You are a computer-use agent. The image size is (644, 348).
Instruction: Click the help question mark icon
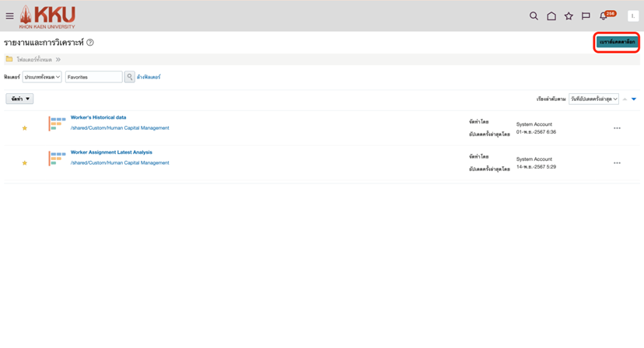click(x=90, y=43)
